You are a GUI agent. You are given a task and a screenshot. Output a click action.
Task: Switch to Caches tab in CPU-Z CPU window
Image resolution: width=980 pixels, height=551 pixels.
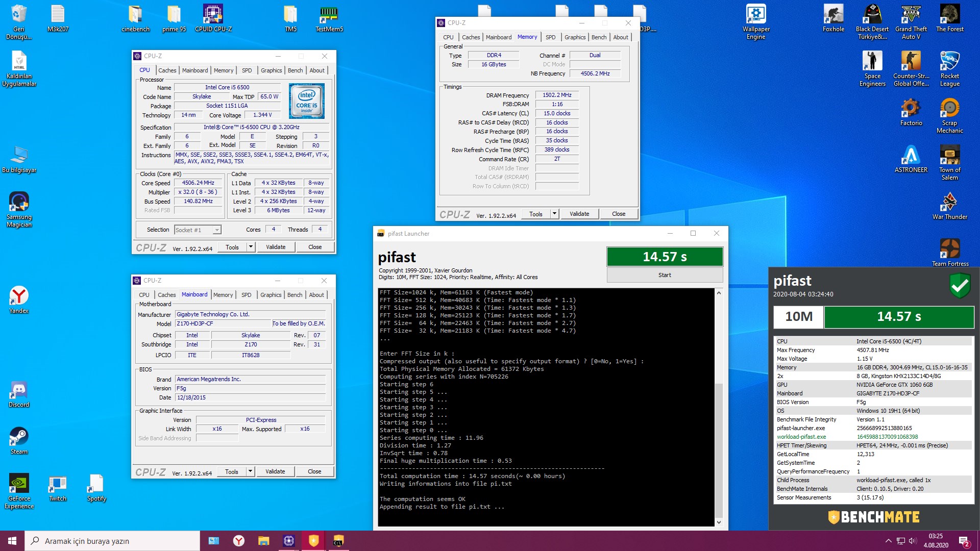pyautogui.click(x=167, y=70)
